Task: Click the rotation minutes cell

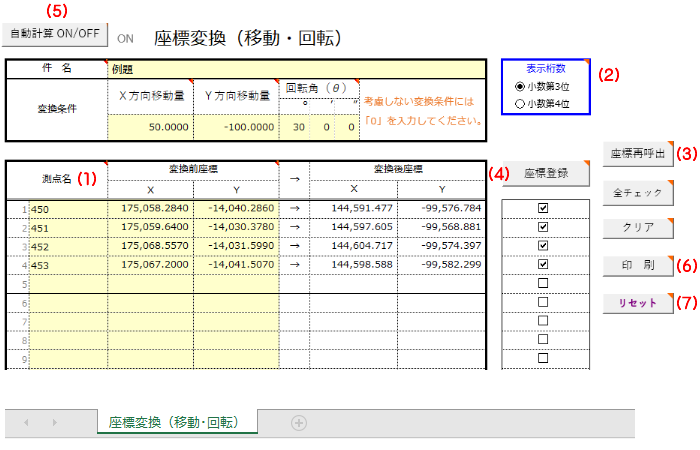Action: tap(323, 127)
